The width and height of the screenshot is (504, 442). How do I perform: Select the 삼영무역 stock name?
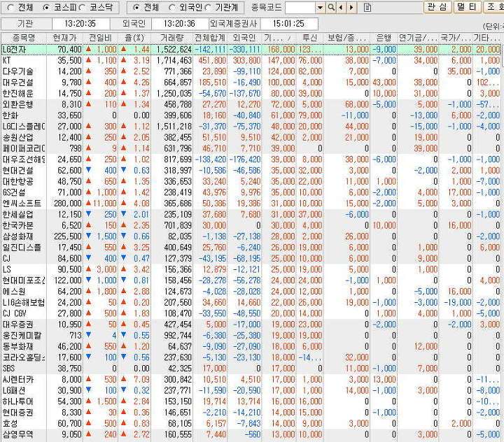18,434
